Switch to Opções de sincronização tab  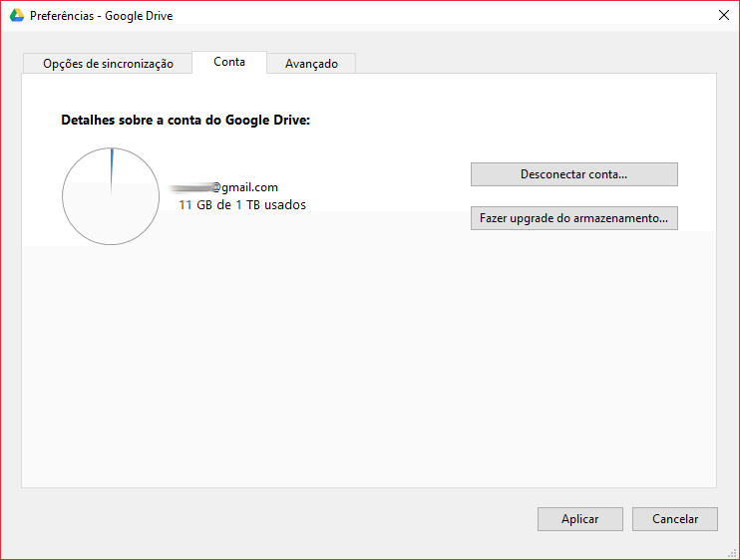(108, 63)
